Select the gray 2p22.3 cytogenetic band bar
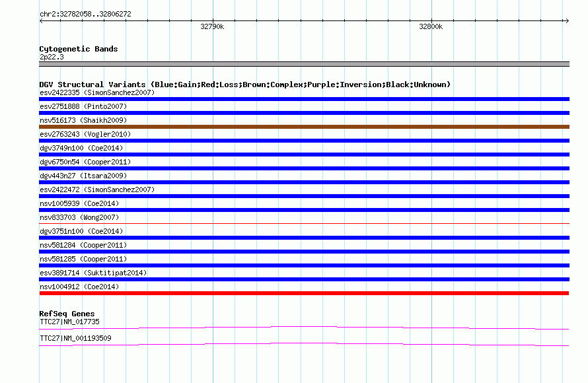Viewport: 588px width, 383px height. (304, 64)
